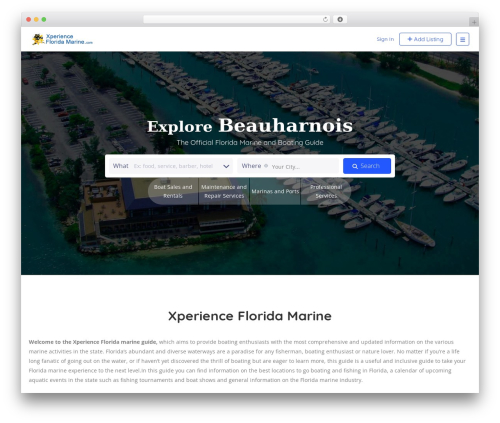Image resolution: width=500 pixels, height=423 pixels.
Task: Click the Xperience Florida Marine section heading
Action: (250, 316)
